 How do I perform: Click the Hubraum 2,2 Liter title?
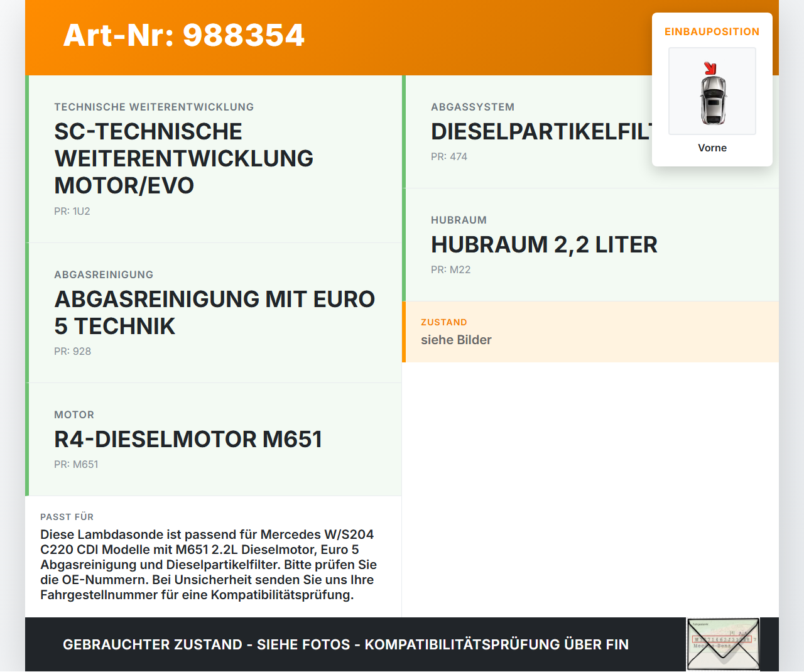pos(544,245)
